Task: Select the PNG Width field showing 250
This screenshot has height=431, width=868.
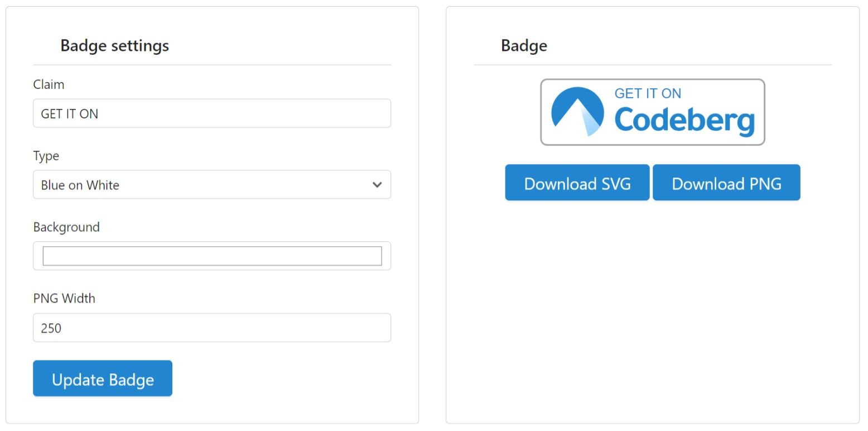Action: pos(212,328)
